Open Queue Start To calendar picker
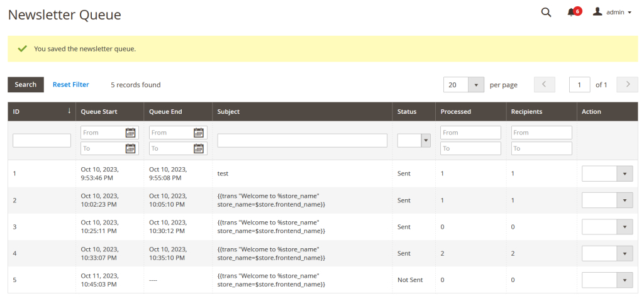This screenshot has height=306, width=644. 131,148
